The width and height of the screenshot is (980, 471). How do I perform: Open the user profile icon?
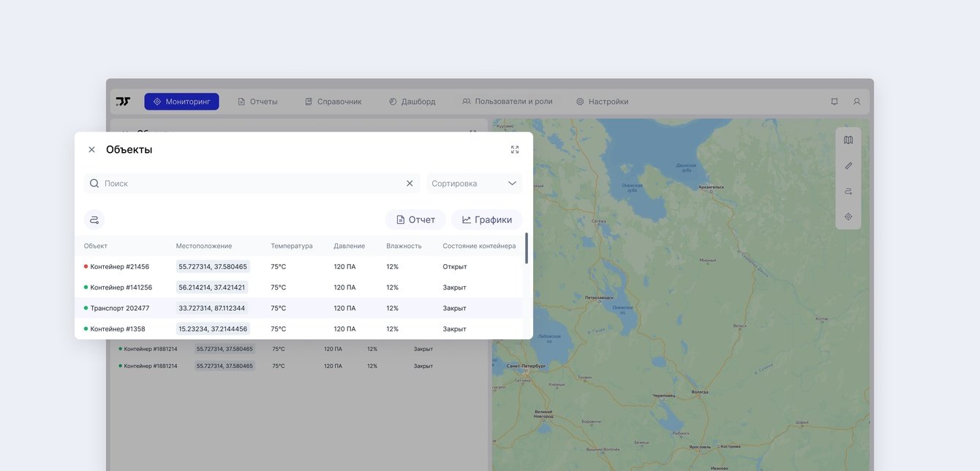pyautogui.click(x=856, y=102)
